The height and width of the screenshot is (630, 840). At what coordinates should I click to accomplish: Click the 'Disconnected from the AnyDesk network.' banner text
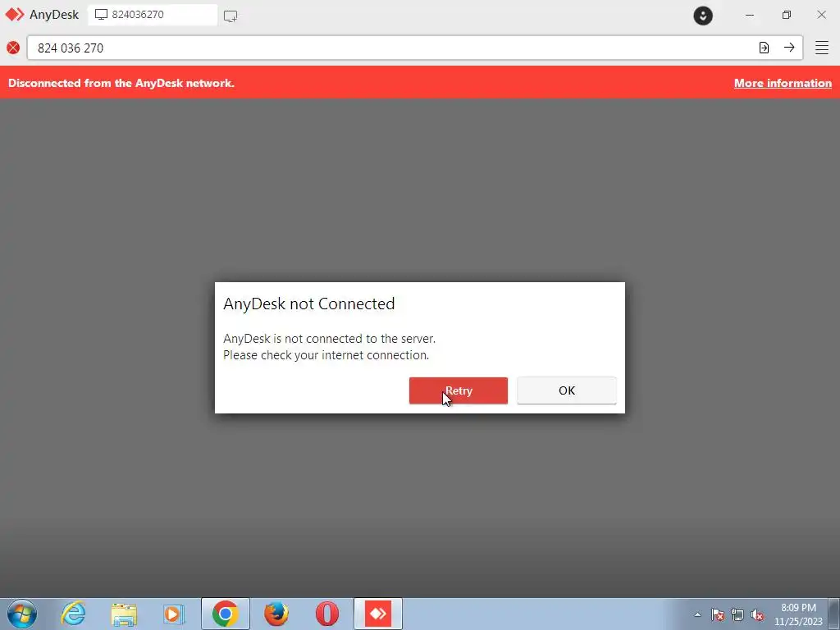[121, 83]
